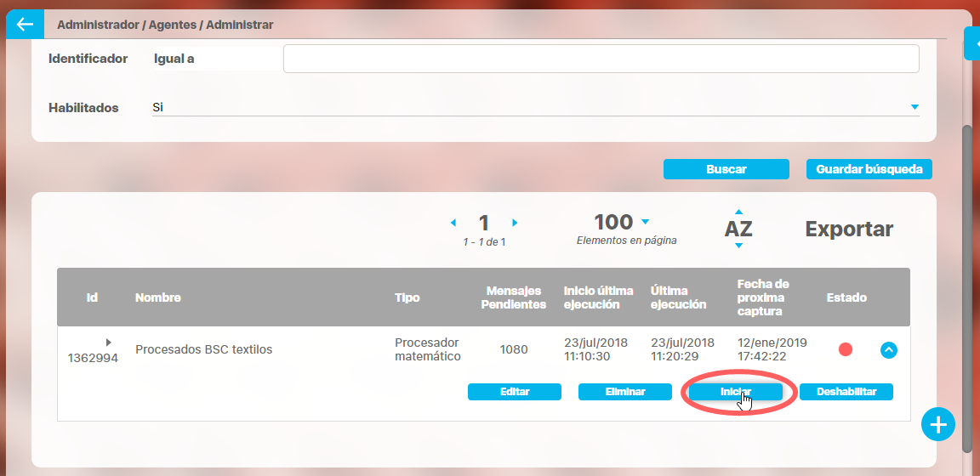Expand row 1362994 details triangle
Image resolution: width=980 pixels, height=476 pixels.
click(x=108, y=342)
